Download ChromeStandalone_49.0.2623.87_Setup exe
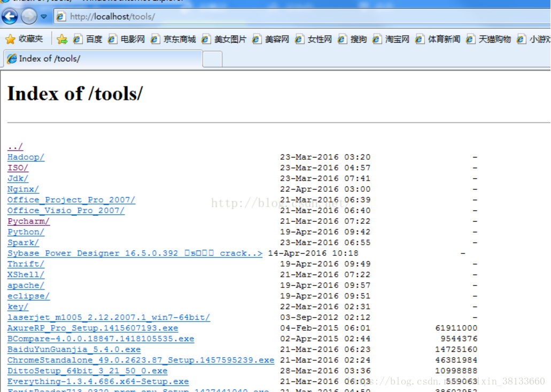The width and height of the screenshot is (551, 392). click(x=141, y=360)
